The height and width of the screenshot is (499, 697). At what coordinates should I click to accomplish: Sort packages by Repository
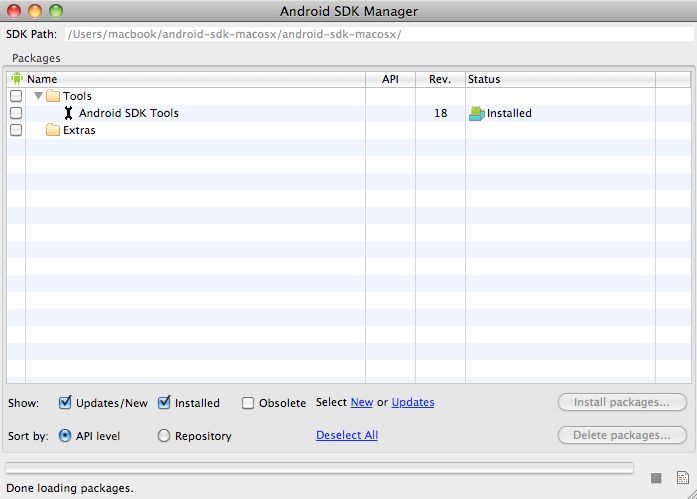click(x=164, y=435)
